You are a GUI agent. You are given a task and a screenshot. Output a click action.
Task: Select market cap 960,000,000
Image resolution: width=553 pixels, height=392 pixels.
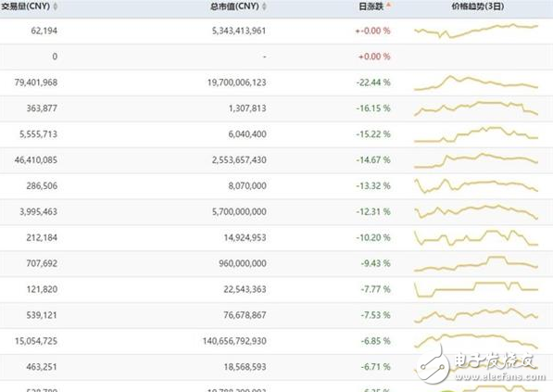click(243, 263)
